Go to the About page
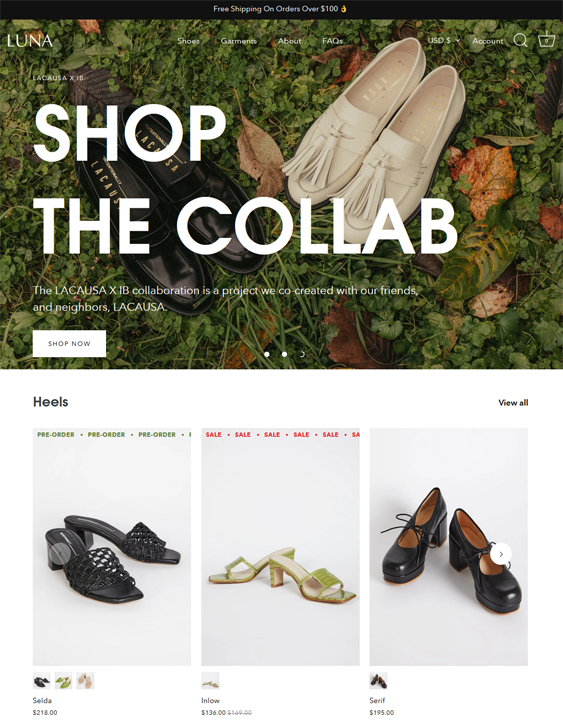The width and height of the screenshot is (563, 727). coord(290,41)
